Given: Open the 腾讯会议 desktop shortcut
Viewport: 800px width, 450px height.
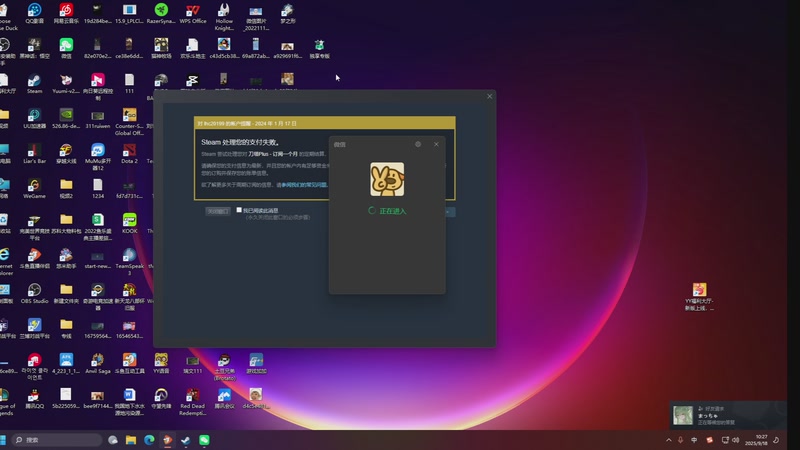Looking at the screenshot, I should (224, 398).
